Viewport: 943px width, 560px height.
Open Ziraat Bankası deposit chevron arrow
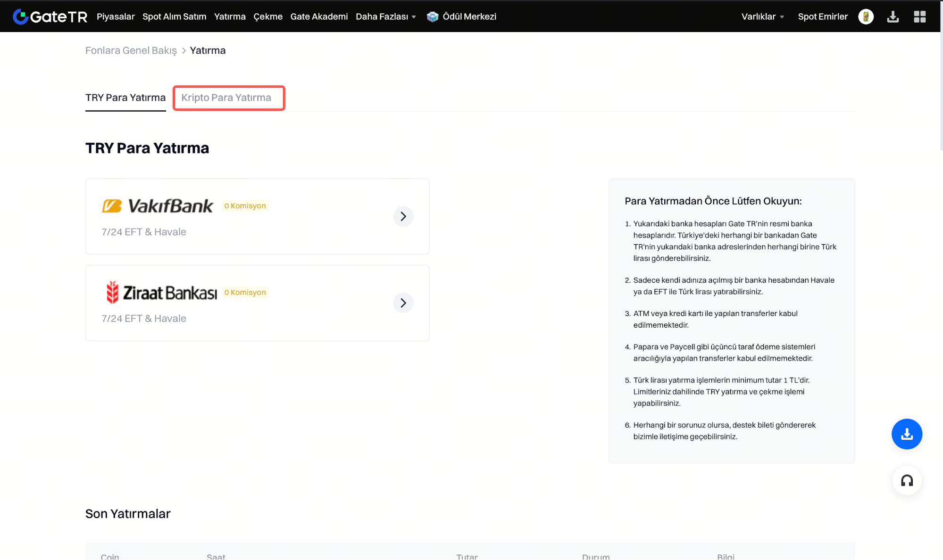click(403, 303)
